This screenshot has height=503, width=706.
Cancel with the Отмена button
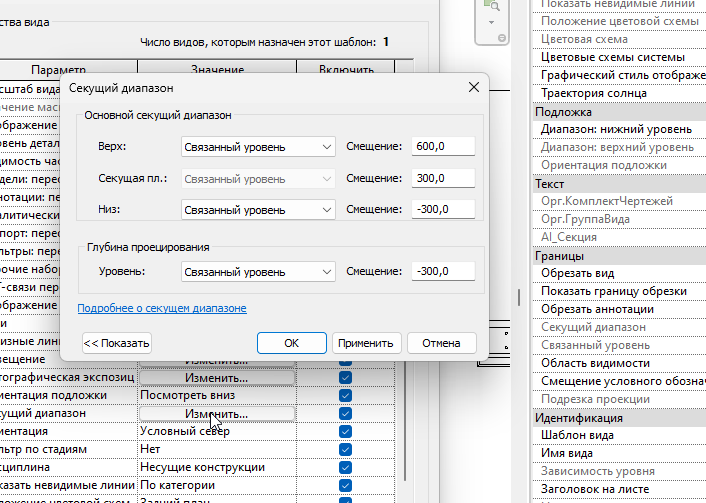[x=441, y=343]
